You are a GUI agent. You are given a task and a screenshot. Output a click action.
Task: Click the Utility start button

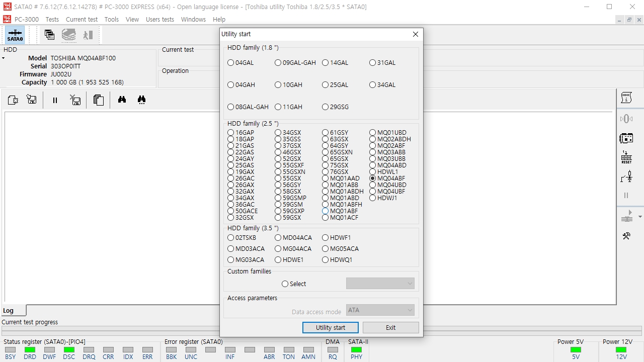(x=331, y=327)
